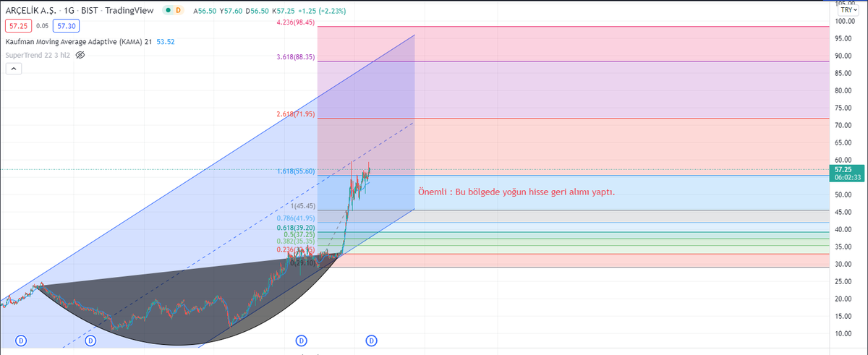Click the Fibonacci 0.5(37.25) level label
Viewport: 868px width, 355px height.
click(x=299, y=234)
